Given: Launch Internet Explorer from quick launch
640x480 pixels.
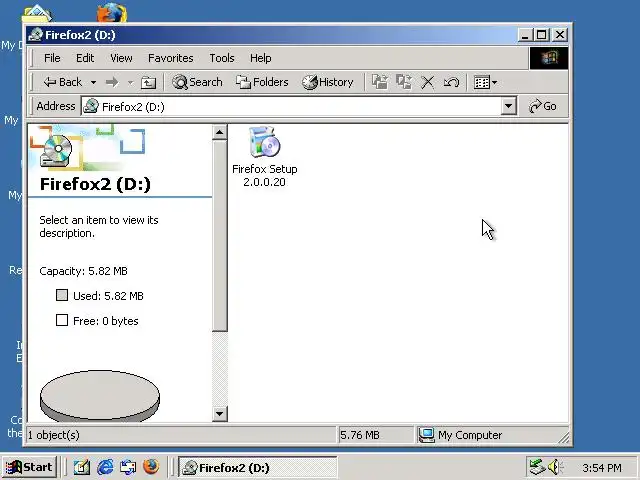Looking at the screenshot, I should tap(105, 467).
